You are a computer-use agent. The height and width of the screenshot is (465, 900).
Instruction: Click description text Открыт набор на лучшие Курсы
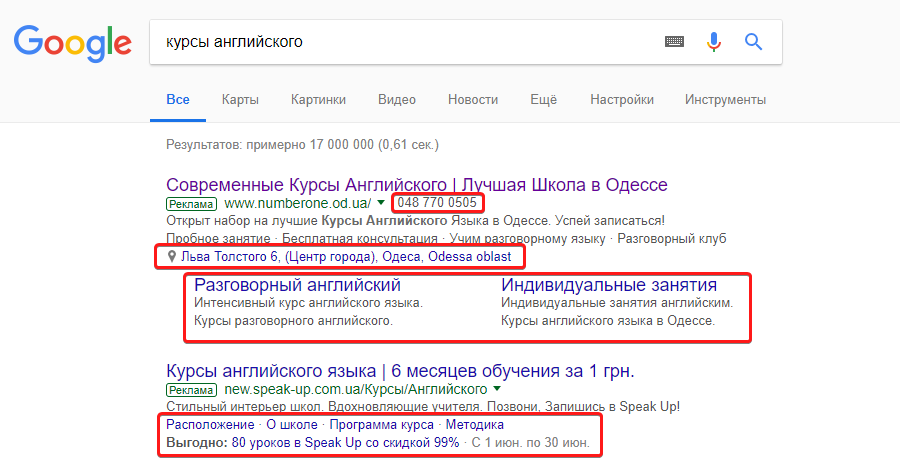click(x=416, y=220)
